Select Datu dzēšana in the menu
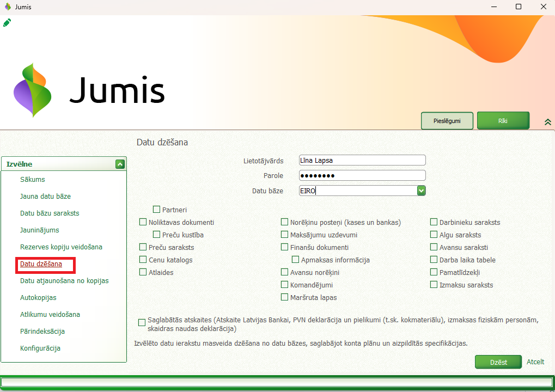Image resolution: width=555 pixels, height=392 pixels. point(41,264)
